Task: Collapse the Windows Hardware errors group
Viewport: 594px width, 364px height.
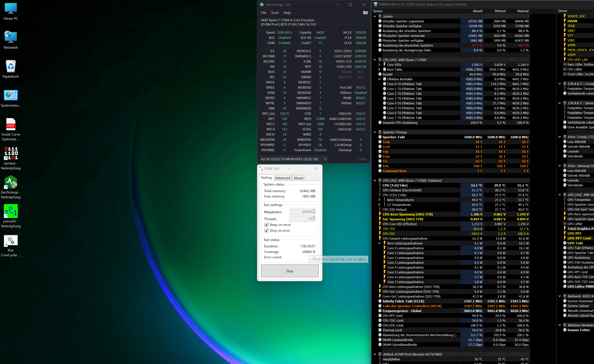Action: pos(560,325)
